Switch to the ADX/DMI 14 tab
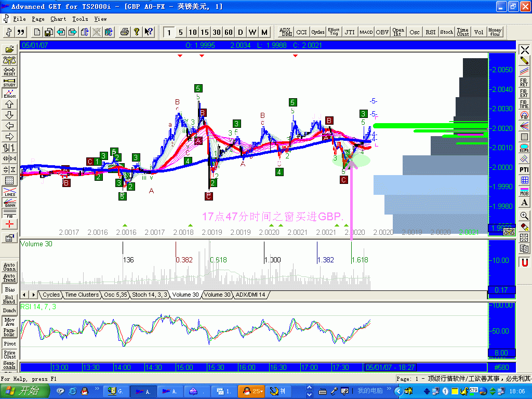 click(x=250, y=295)
